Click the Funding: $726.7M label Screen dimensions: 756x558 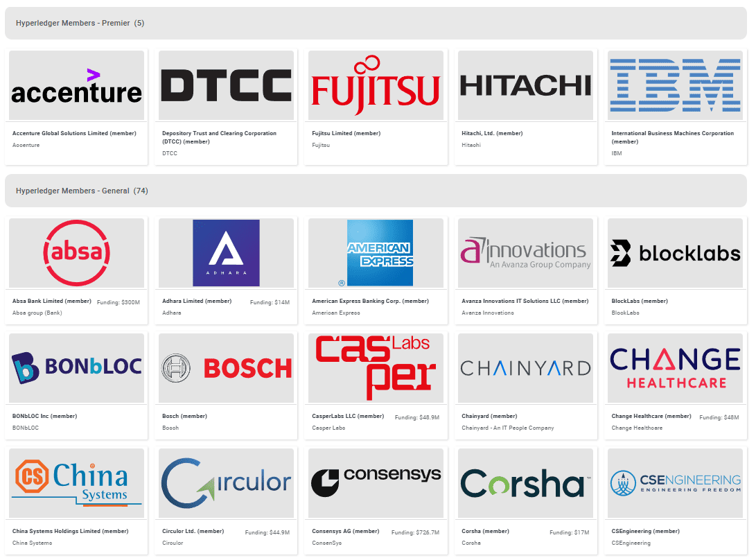pos(415,532)
